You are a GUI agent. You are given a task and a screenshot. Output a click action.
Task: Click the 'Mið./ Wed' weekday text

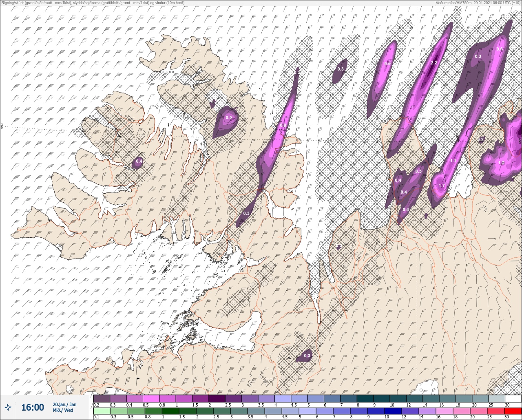tap(63, 410)
